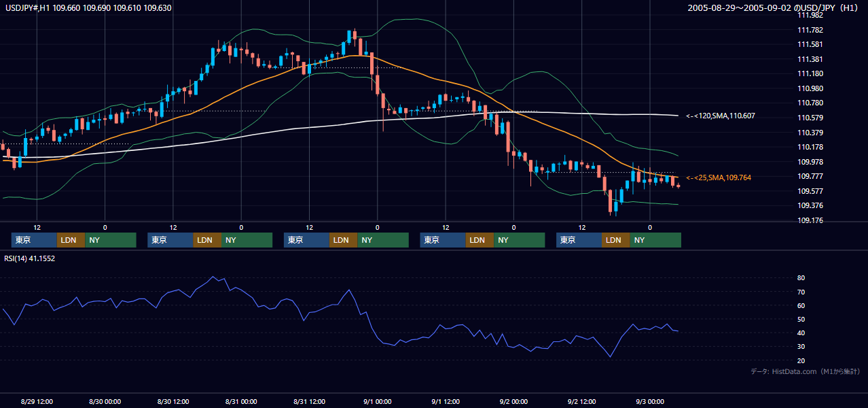Click the 8/31 00:00 time axis label
868x408 pixels.
241,401
